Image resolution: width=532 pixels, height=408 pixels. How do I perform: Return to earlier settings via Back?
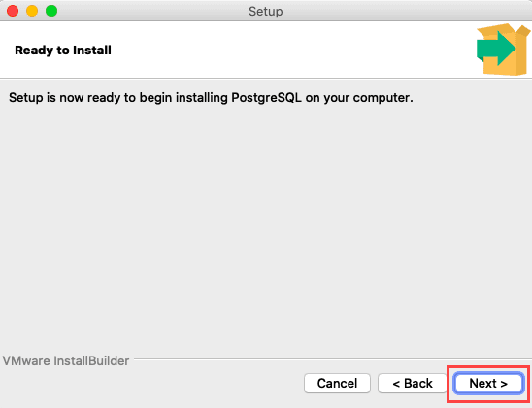(x=413, y=383)
